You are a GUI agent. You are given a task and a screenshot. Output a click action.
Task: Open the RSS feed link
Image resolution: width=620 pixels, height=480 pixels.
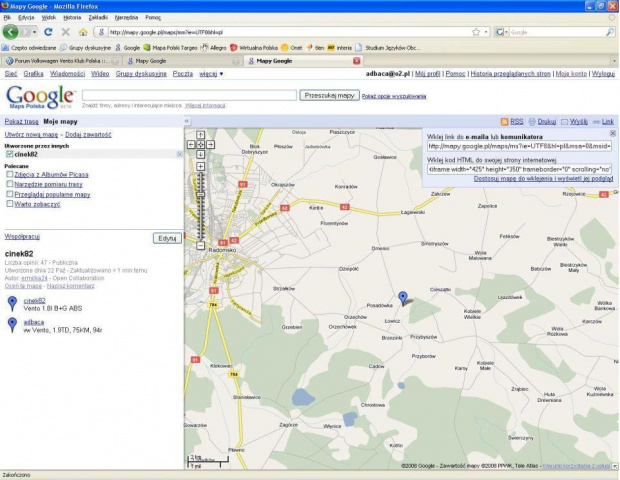point(516,121)
